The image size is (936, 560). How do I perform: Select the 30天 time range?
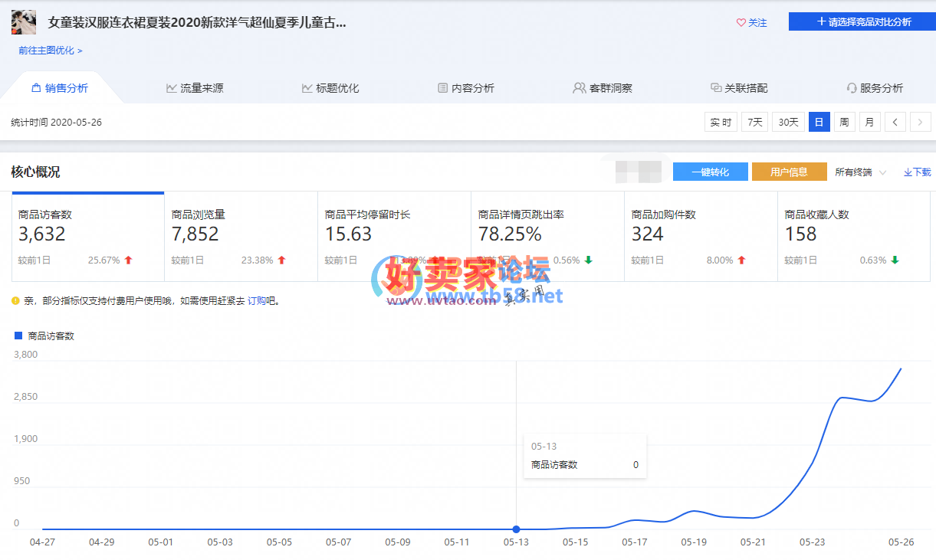787,122
